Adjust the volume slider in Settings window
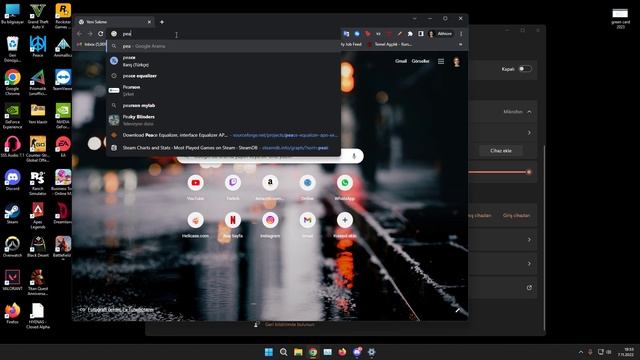 [499, 172]
